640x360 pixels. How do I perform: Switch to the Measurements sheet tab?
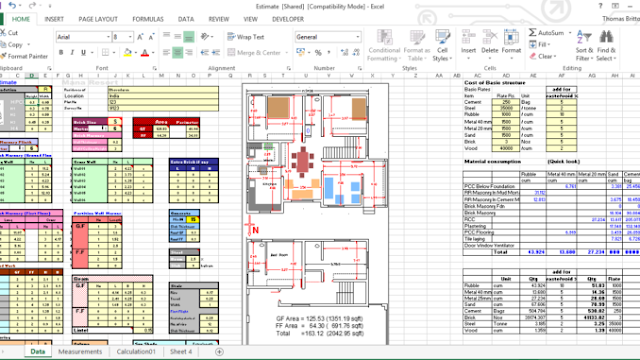tap(80, 351)
